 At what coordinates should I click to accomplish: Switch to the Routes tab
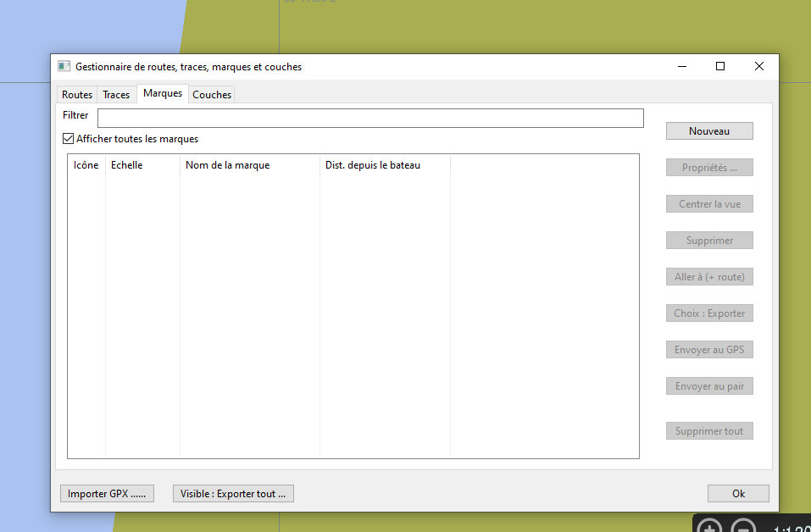pos(76,94)
